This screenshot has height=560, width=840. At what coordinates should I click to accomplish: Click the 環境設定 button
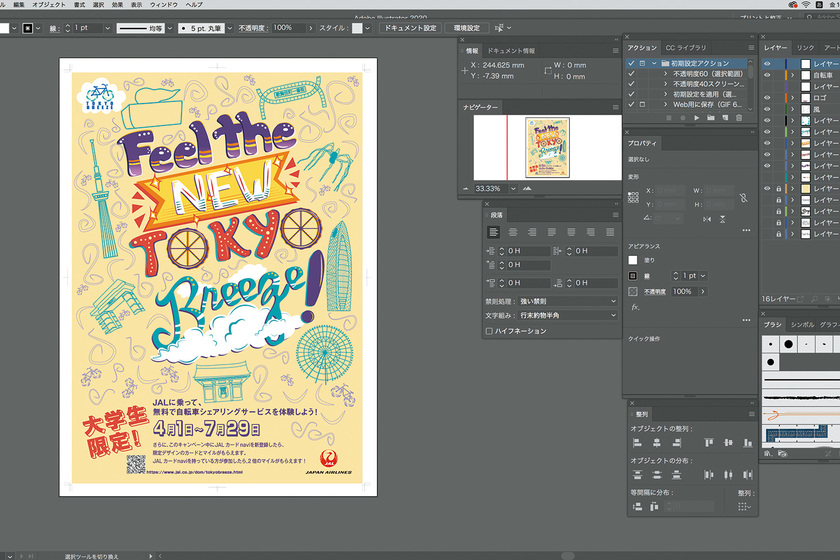coord(466,28)
